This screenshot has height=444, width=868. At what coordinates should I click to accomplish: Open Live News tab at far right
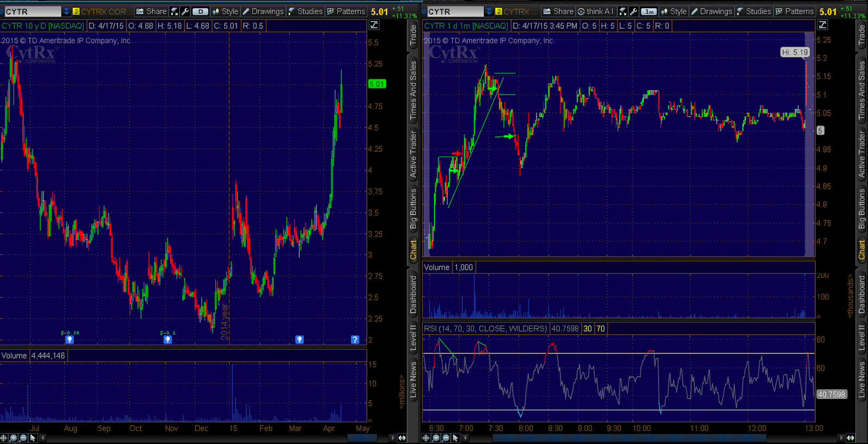(861, 379)
